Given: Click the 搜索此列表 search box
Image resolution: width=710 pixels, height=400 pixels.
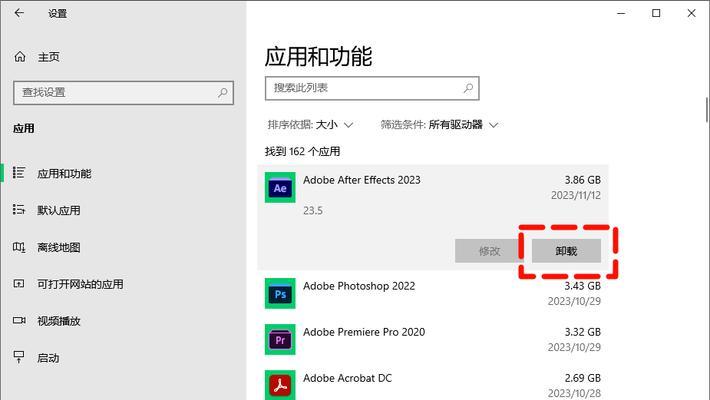Looking at the screenshot, I should (x=372, y=88).
